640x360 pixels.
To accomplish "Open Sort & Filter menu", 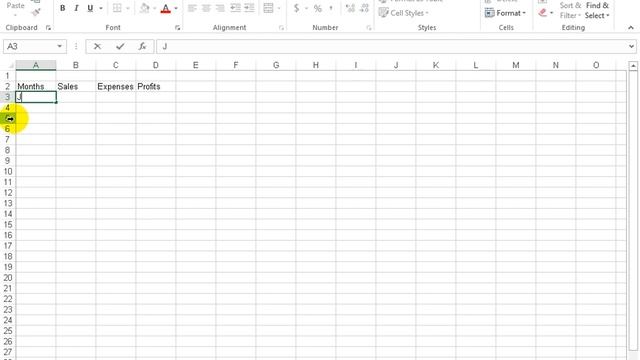I will click(570, 10).
